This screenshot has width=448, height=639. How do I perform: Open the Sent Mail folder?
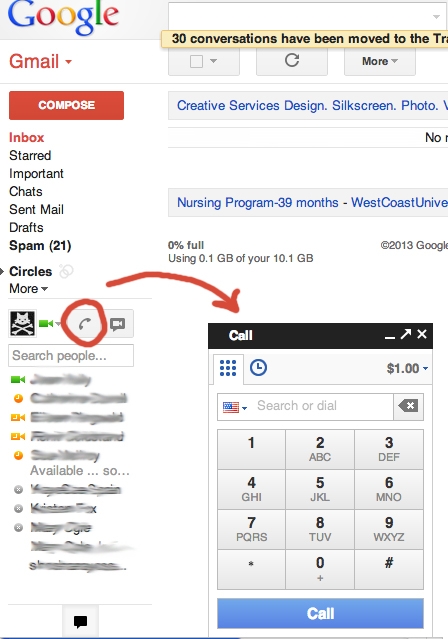coord(36,209)
